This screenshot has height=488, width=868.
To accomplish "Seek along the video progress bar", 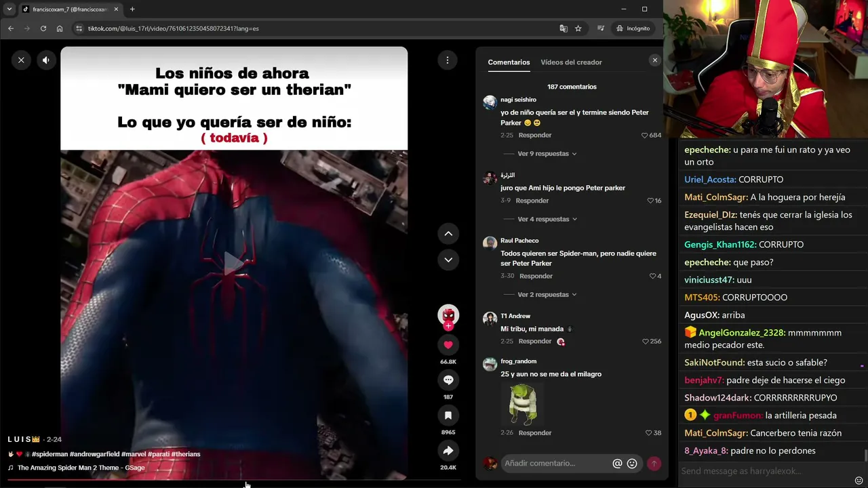I will [x=234, y=480].
